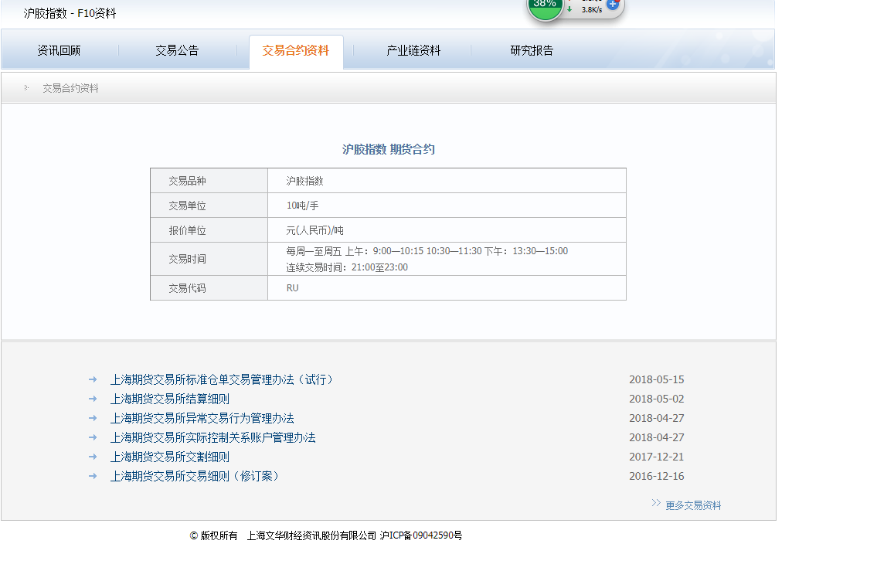Click the blue plus icon on floating widget
This screenshot has width=877, height=588.
point(613,5)
